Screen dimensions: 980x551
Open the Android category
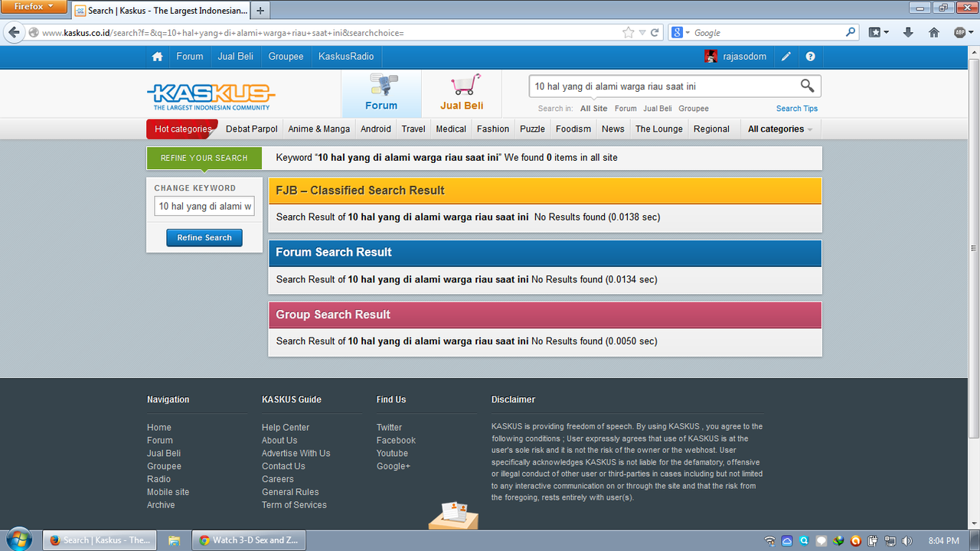pos(376,129)
